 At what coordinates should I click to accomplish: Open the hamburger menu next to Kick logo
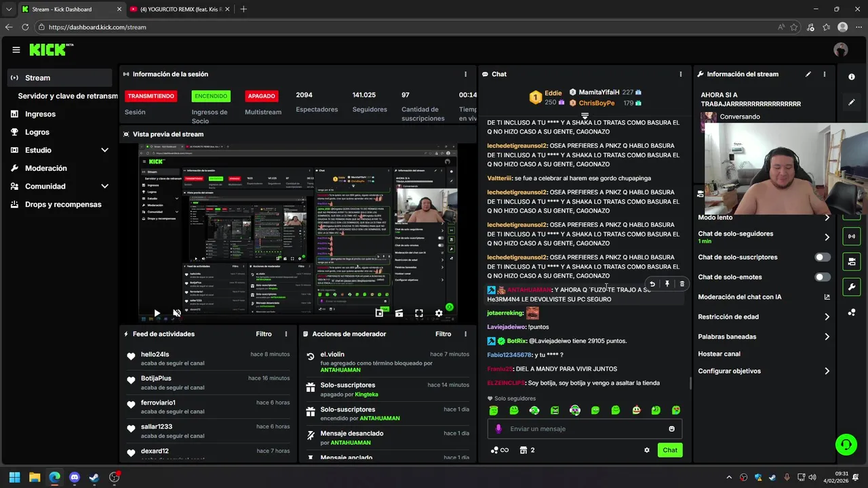click(16, 49)
